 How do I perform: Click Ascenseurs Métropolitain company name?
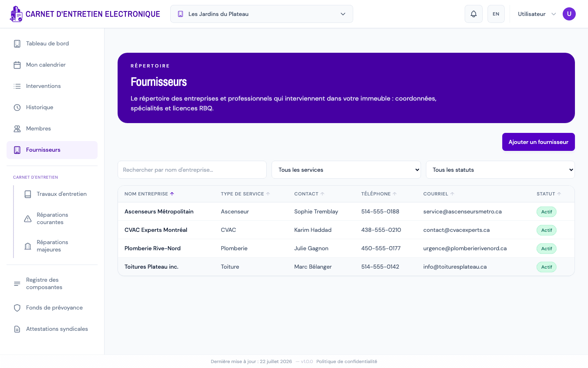[159, 211]
